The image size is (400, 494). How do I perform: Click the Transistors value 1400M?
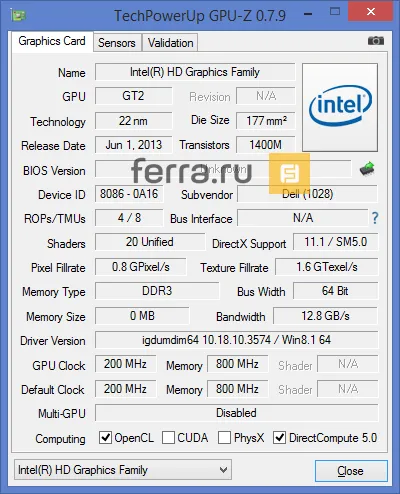[x=266, y=145]
